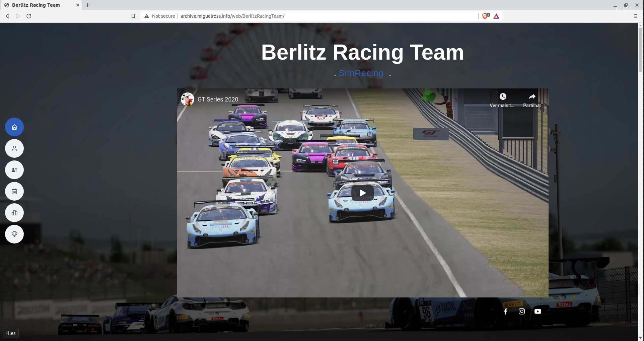Open the Brave Rewards triangle icon
This screenshot has width=644, height=341.
[496, 16]
